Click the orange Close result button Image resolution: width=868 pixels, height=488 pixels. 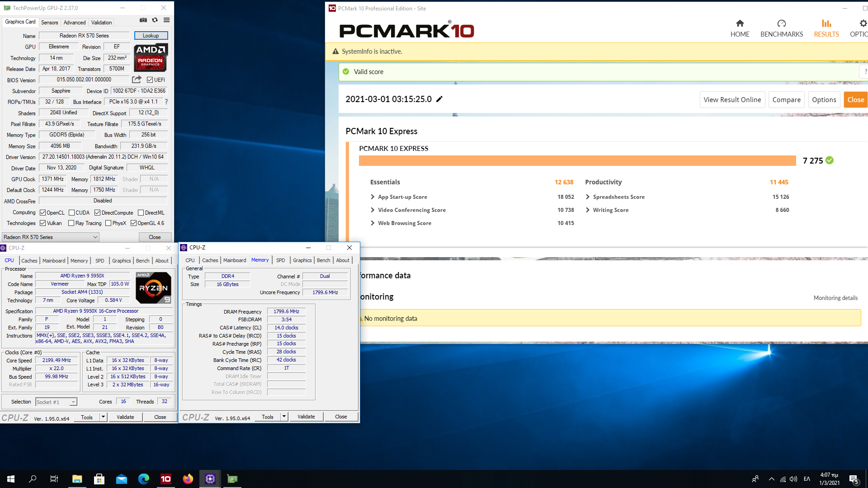click(855, 100)
